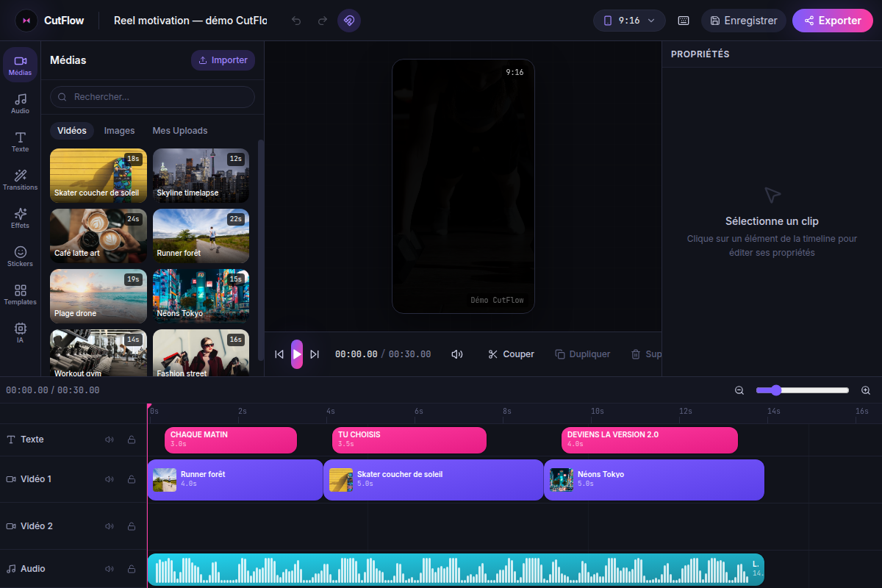Select the Plage drone thumbnail

point(98,296)
